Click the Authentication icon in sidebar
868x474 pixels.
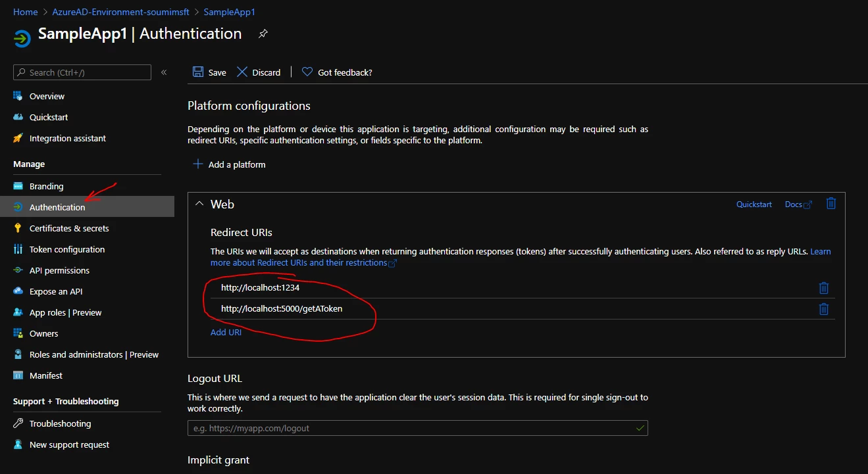(18, 207)
